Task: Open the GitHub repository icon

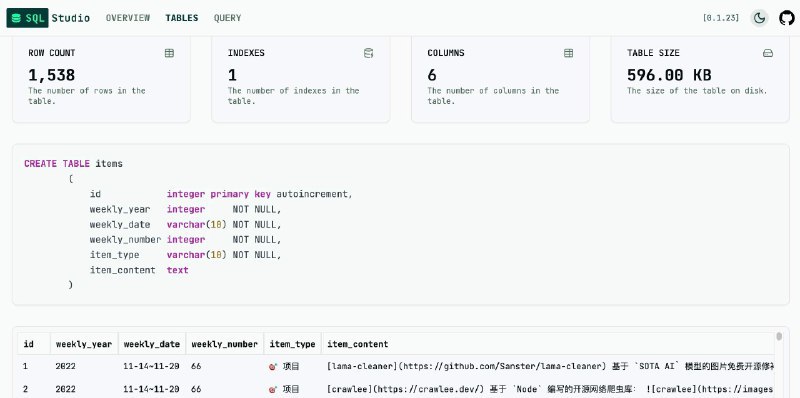Action: click(787, 18)
